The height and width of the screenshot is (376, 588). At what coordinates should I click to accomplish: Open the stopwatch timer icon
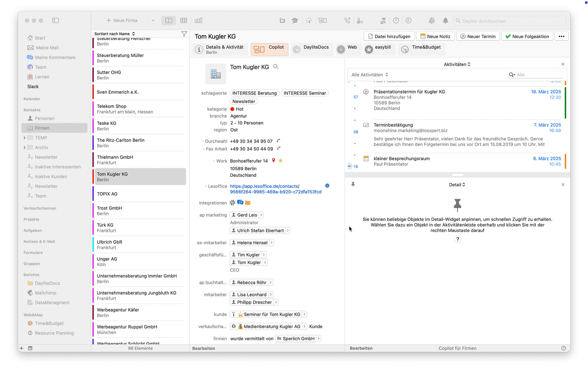click(396, 20)
